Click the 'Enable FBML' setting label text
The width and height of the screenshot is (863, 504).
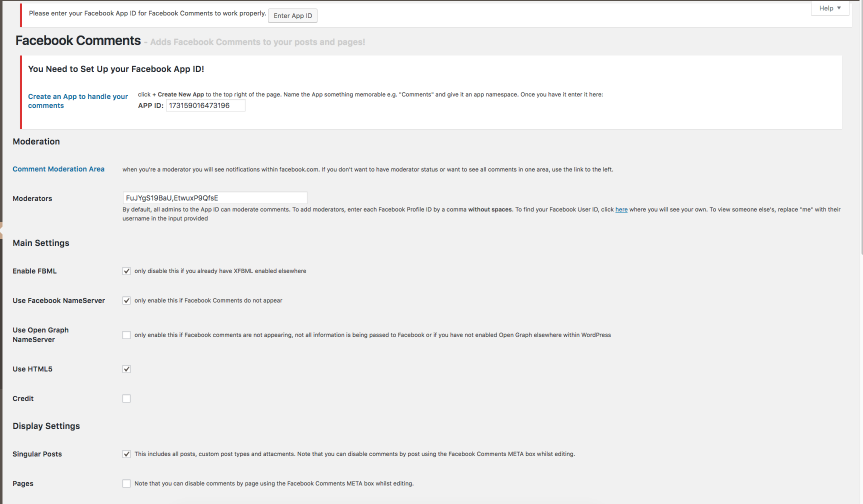click(34, 271)
